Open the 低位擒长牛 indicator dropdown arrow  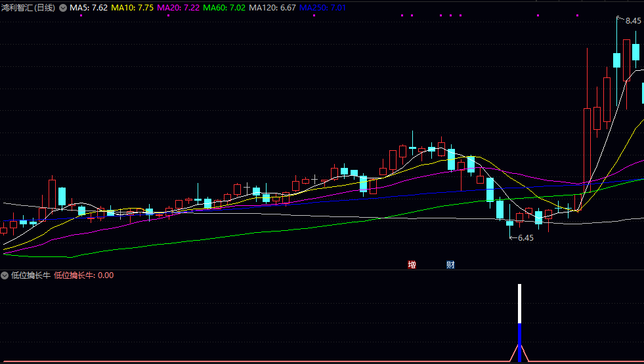click(x=5, y=275)
